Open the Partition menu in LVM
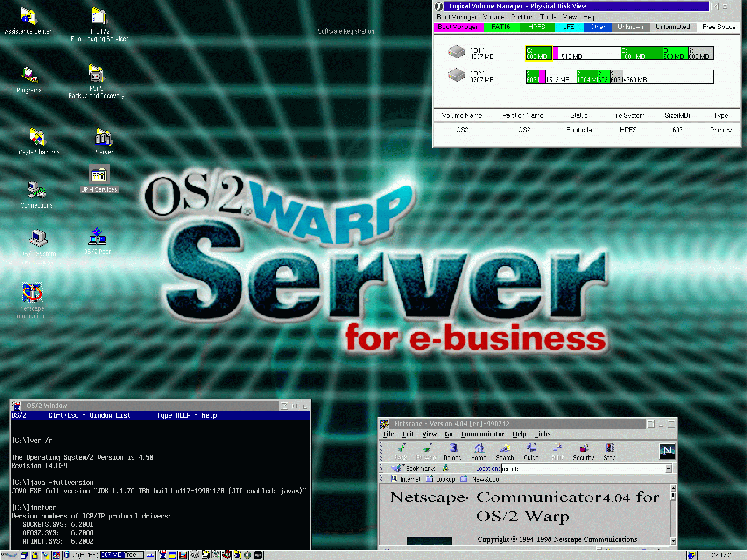The height and width of the screenshot is (560, 747). (x=522, y=17)
